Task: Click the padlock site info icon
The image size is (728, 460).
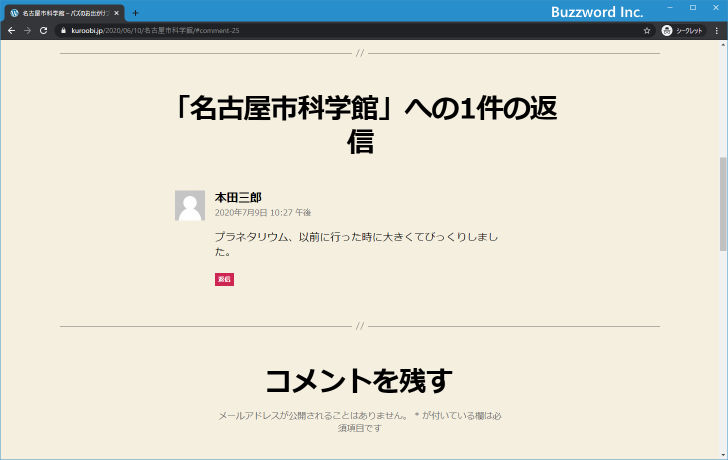Action: tap(64, 31)
